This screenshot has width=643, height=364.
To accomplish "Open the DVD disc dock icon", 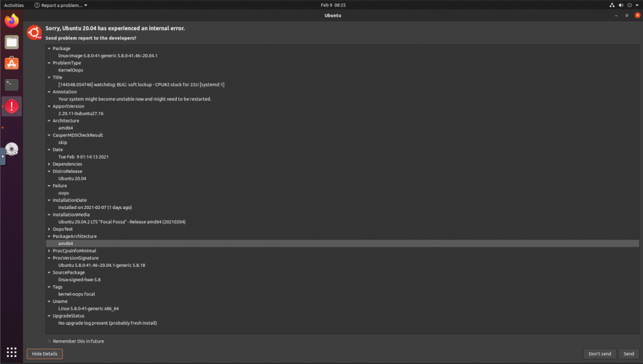I will tap(12, 149).
